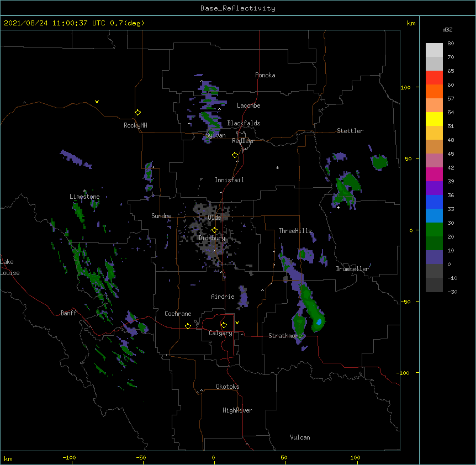This screenshot has width=476, height=465.
Task: Click the yellow diamond marker above RockyMH
Action: click(138, 112)
